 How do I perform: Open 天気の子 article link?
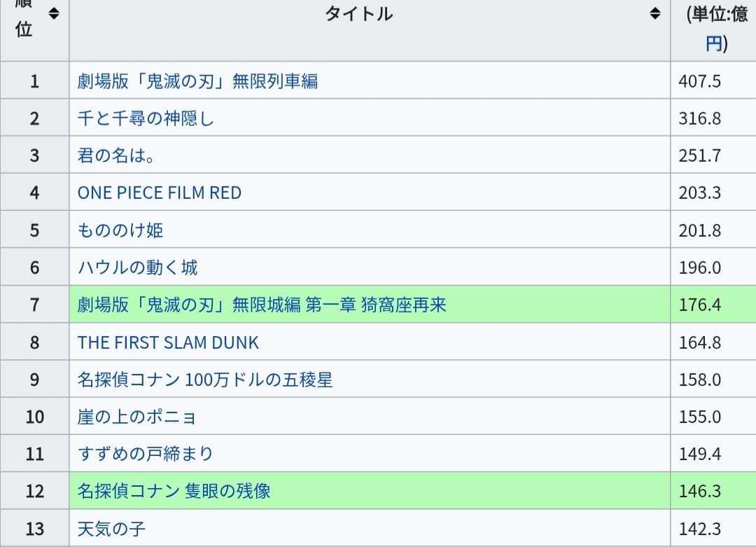coord(111,529)
